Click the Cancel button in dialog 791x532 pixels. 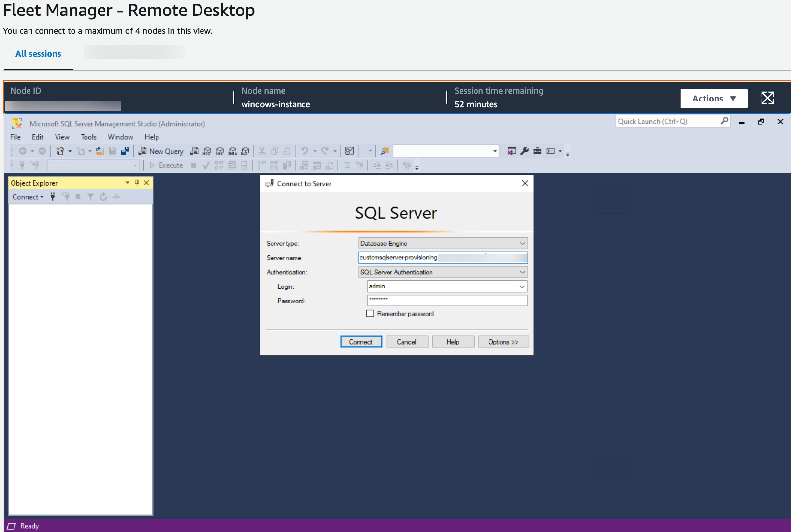[406, 342]
